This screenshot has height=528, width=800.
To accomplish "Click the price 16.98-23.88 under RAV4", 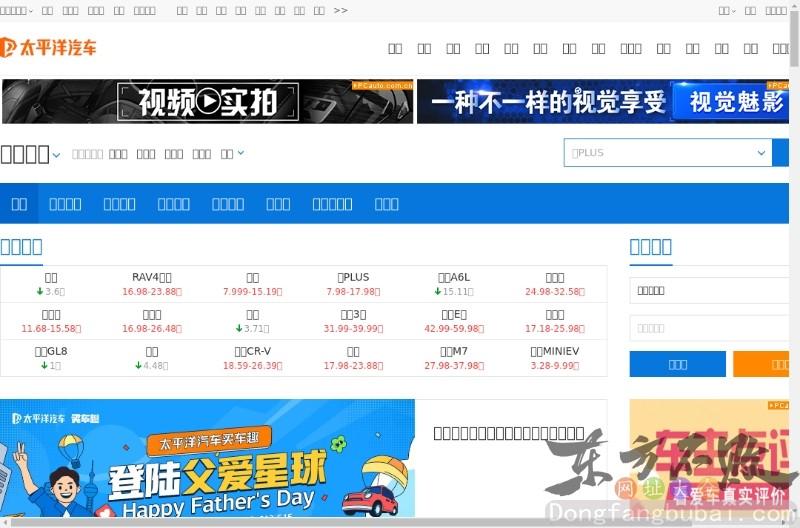I will [152, 292].
